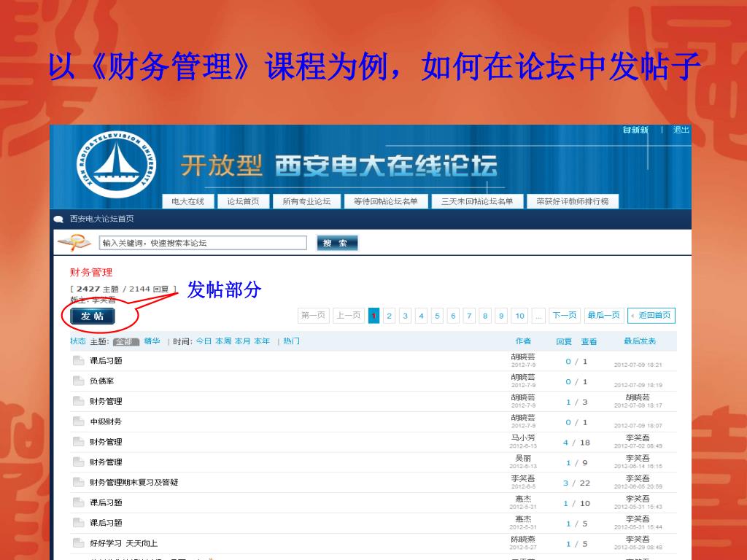The width and height of the screenshot is (747, 560).
Task: Click the red 财务管理 forum title
Action: 91,273
